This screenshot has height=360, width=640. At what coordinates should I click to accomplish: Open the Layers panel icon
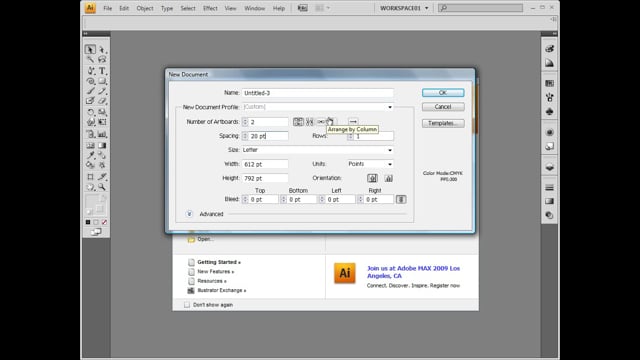[x=549, y=167]
